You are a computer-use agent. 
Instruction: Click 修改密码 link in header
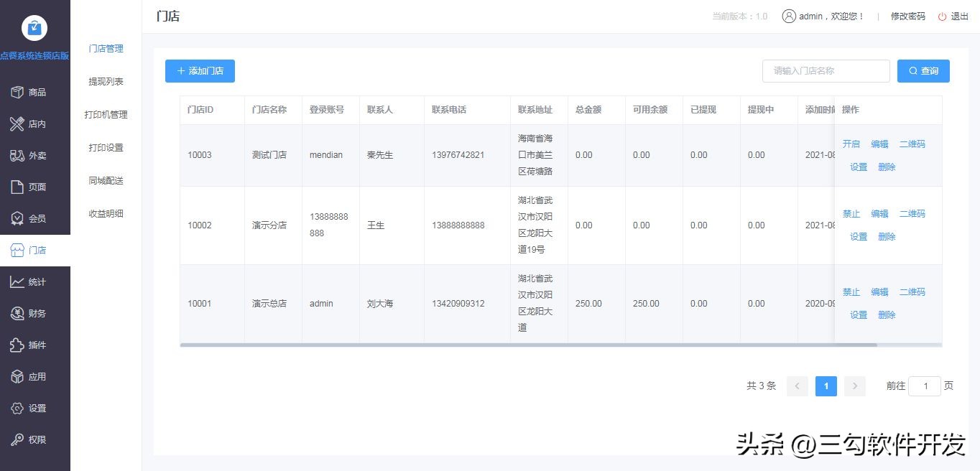click(908, 17)
